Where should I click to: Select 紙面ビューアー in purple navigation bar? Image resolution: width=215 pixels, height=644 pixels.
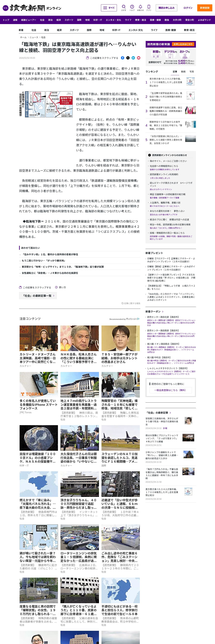pos(28,20)
